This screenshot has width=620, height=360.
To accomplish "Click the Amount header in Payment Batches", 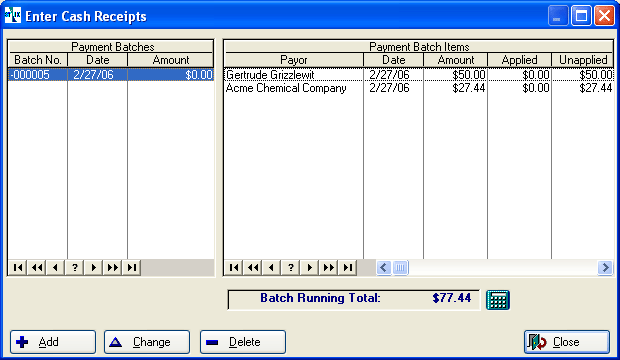I will pyautogui.click(x=171, y=60).
